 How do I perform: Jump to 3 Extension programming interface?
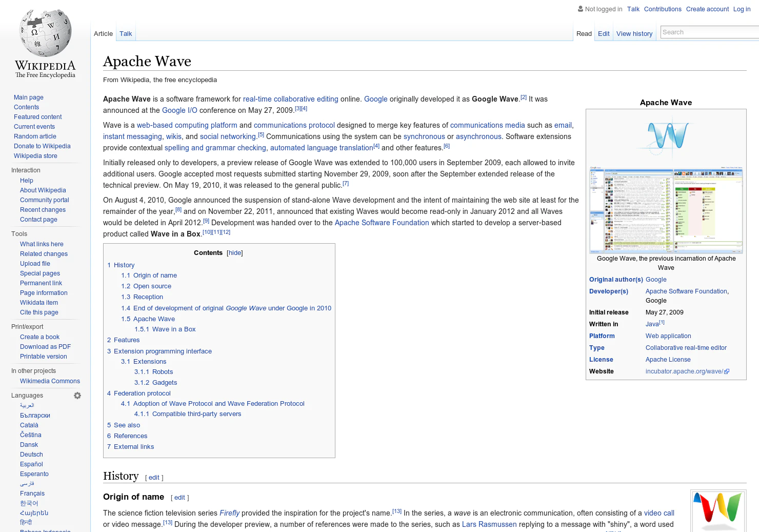tap(159, 351)
